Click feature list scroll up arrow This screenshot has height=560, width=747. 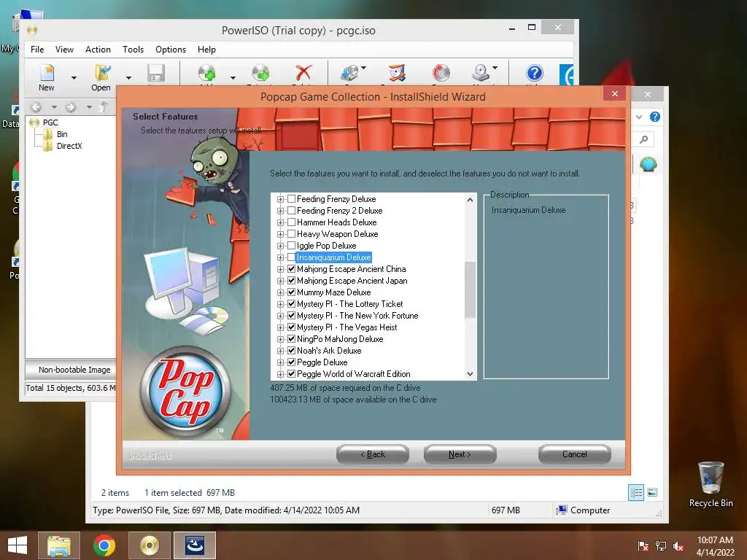pos(470,200)
